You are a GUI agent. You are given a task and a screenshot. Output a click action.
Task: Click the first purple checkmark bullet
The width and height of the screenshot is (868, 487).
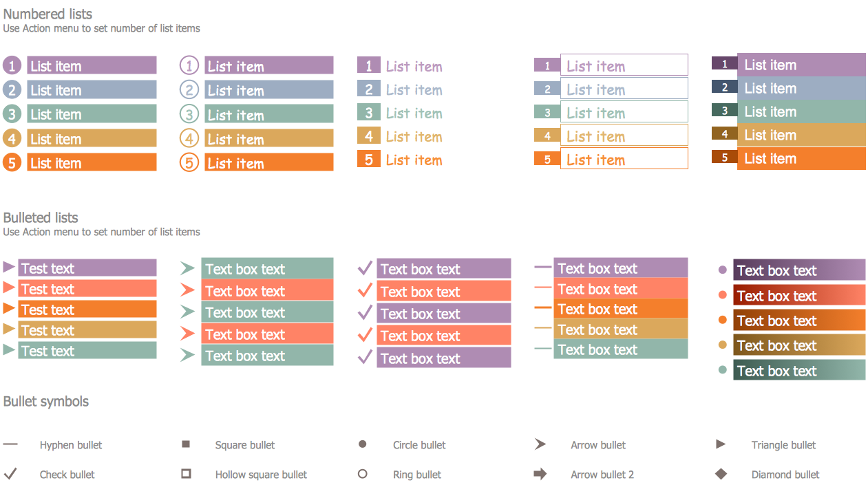(x=365, y=268)
